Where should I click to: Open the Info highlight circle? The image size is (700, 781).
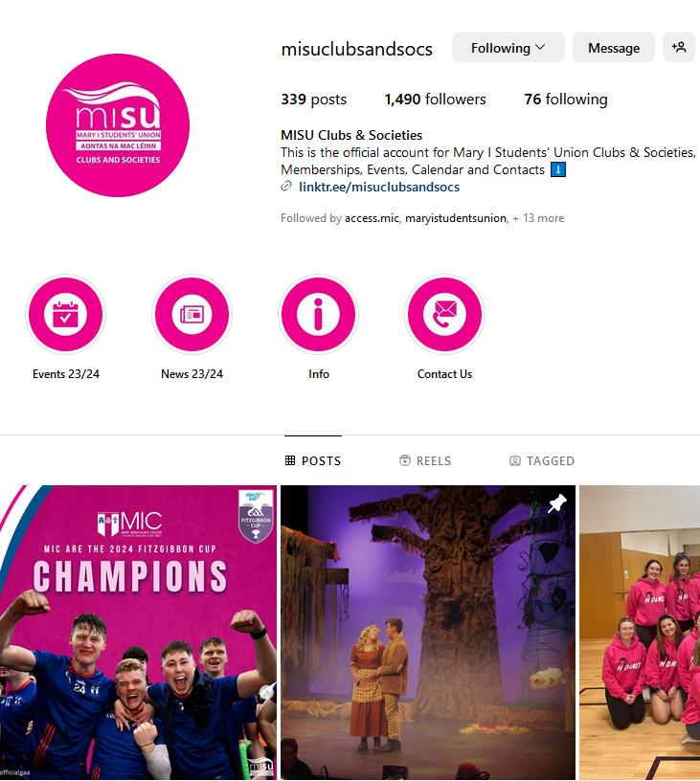(x=318, y=314)
